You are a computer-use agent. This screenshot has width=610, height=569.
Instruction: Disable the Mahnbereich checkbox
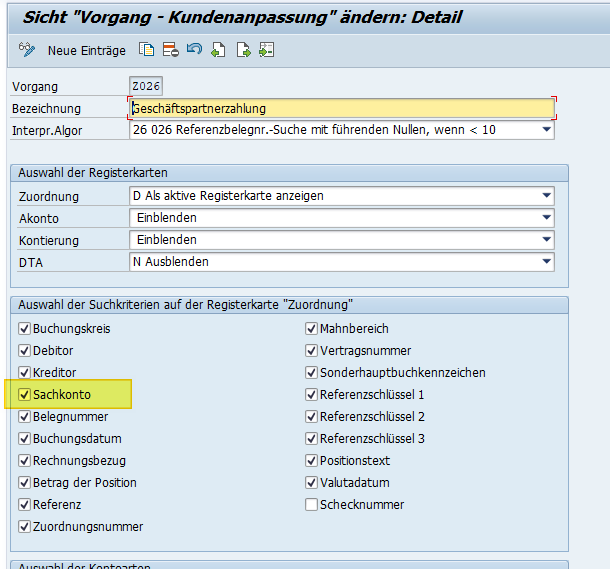pos(312,329)
